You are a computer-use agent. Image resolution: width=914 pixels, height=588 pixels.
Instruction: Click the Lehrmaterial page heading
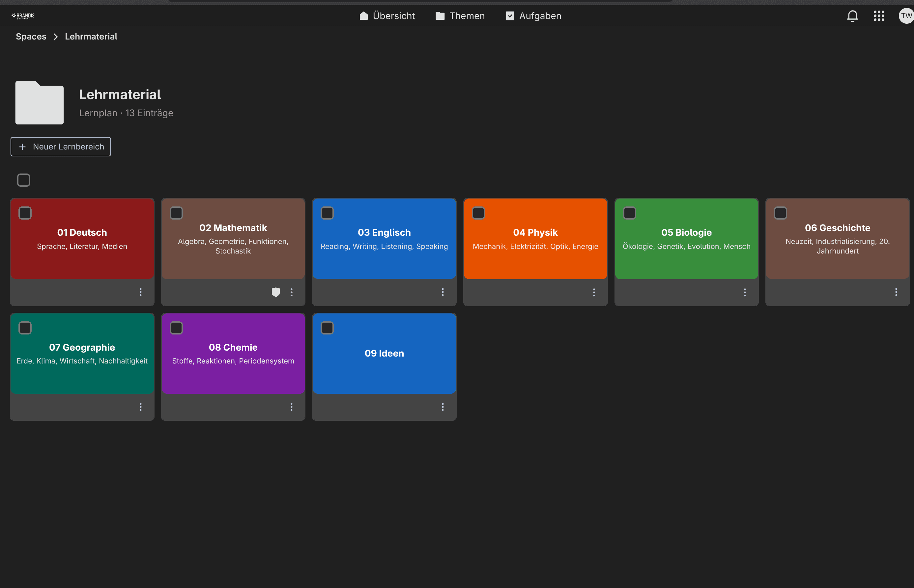(x=120, y=94)
